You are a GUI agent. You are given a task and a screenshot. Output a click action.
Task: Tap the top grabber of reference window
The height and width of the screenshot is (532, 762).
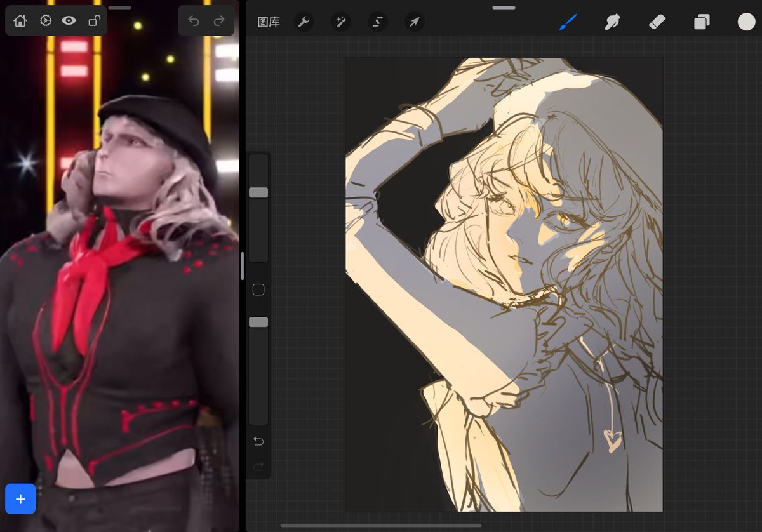119,8
